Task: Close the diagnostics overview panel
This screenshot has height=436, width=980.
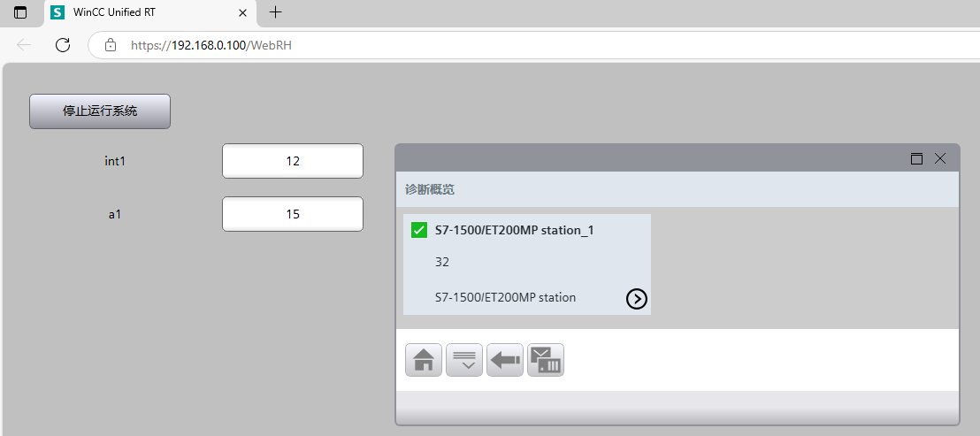Action: tap(940, 159)
